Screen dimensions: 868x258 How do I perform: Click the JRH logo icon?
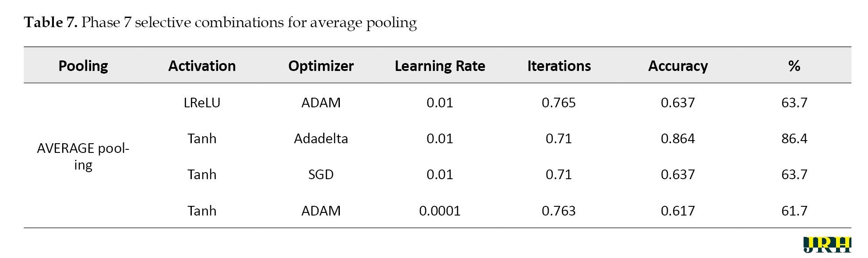(x=827, y=245)
